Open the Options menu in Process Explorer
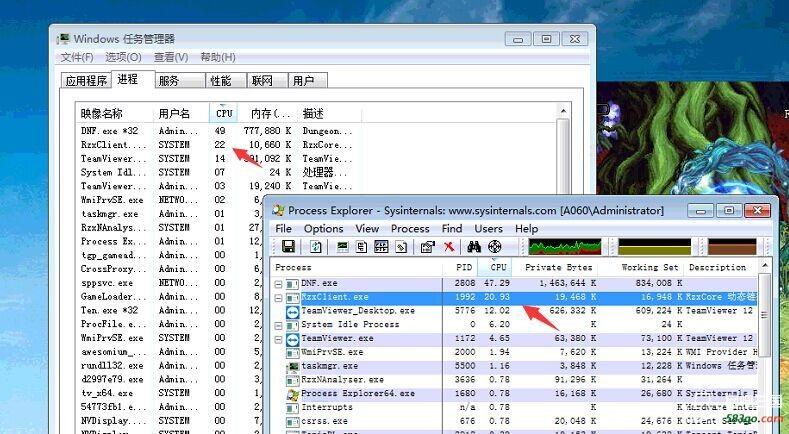The height and width of the screenshot is (434, 789). click(324, 229)
